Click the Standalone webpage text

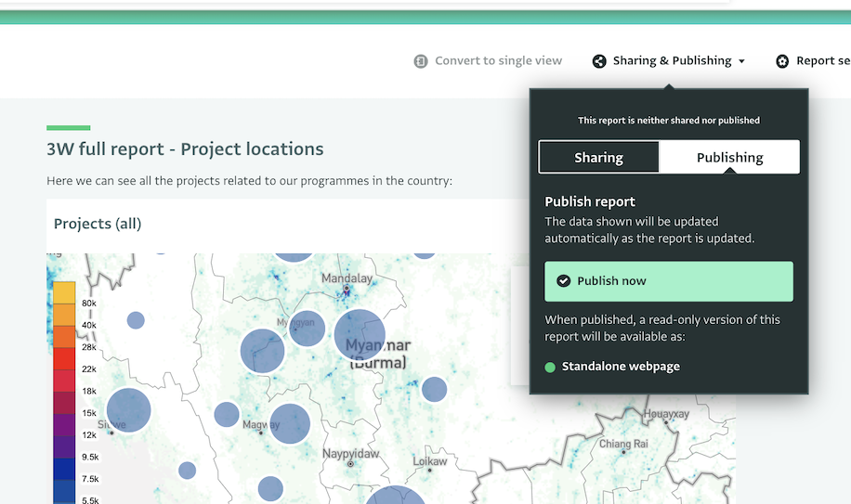[x=621, y=367]
